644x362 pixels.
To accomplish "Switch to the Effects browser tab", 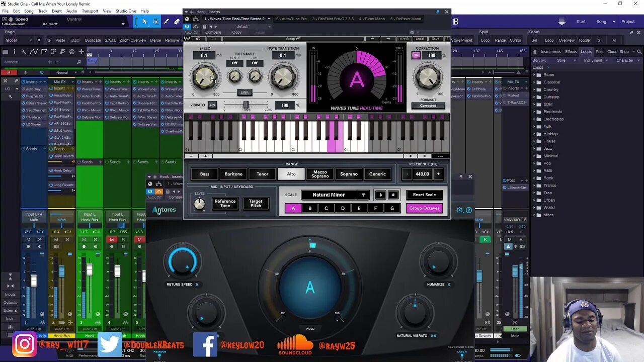I will (571, 51).
